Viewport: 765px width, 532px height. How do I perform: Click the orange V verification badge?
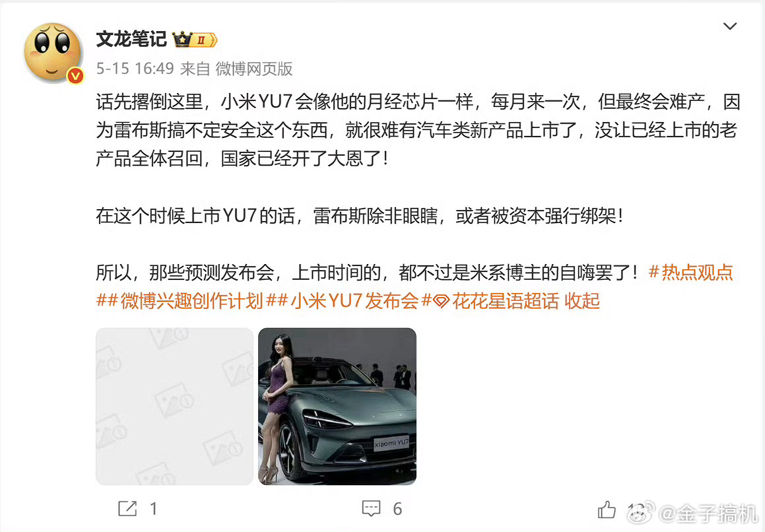[76, 76]
